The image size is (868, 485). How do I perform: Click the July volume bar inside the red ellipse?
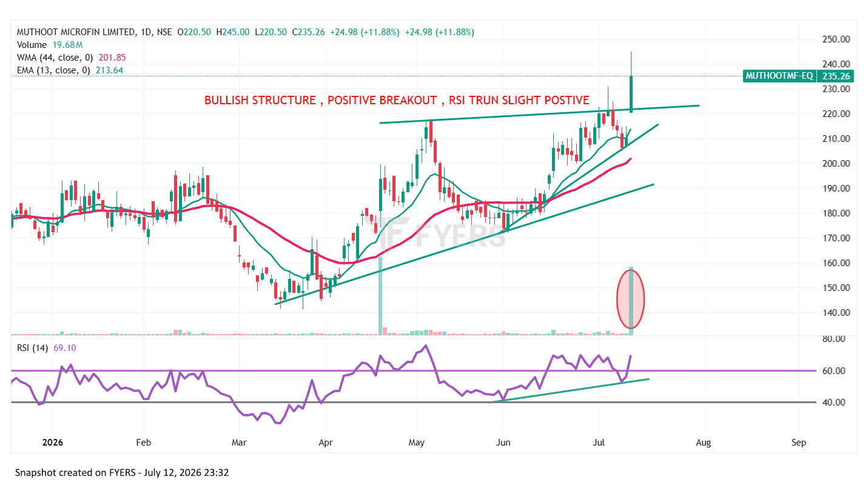(x=631, y=301)
